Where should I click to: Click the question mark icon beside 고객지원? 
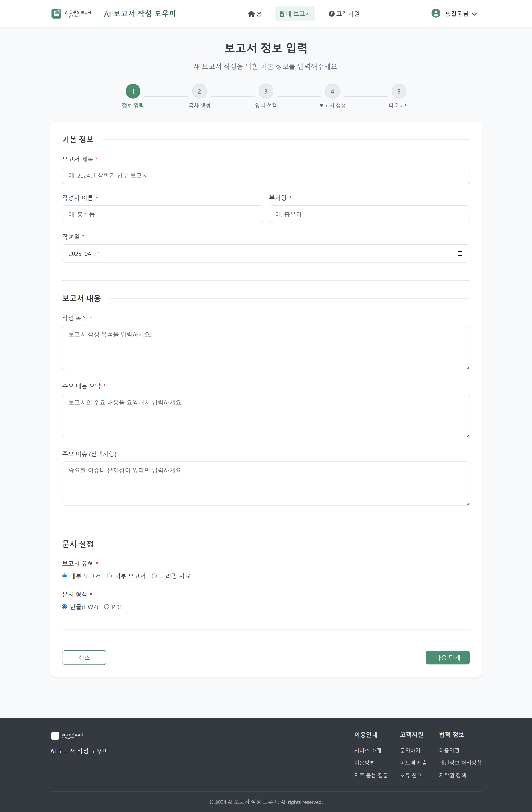pos(331,14)
